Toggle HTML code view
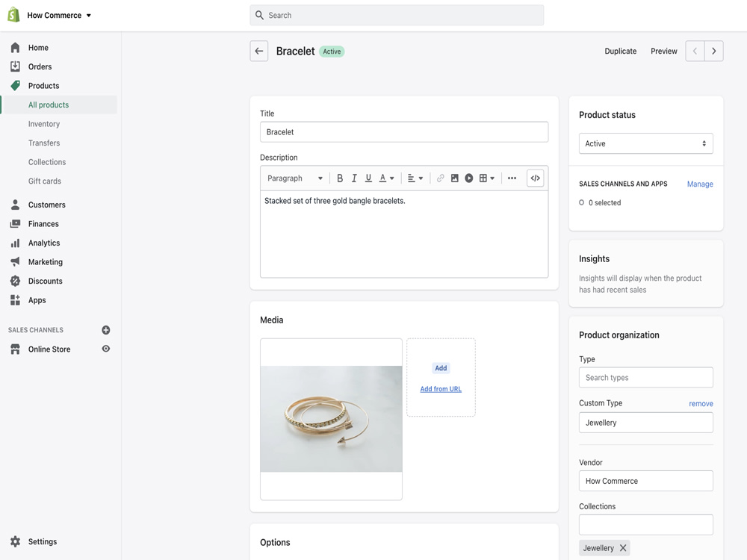The height and width of the screenshot is (560, 747). click(536, 178)
